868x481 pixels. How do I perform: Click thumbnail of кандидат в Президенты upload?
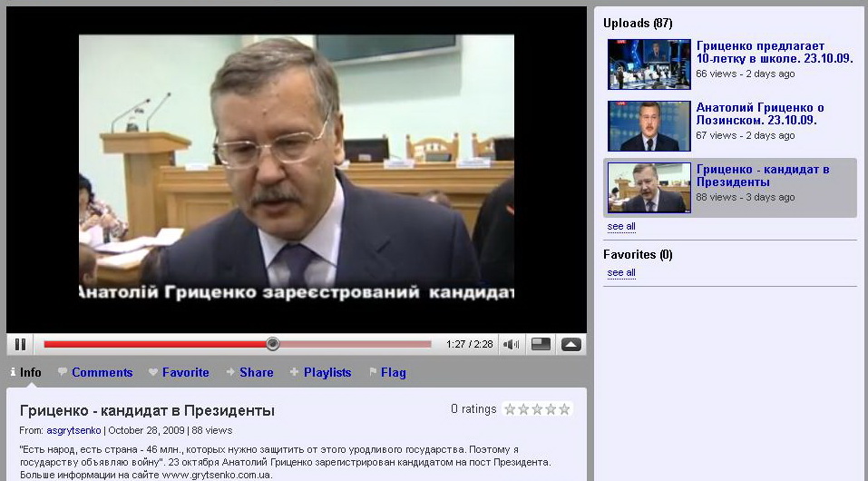tap(649, 187)
